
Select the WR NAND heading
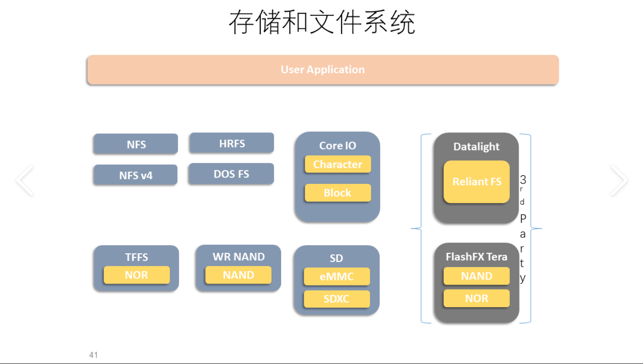tap(239, 257)
